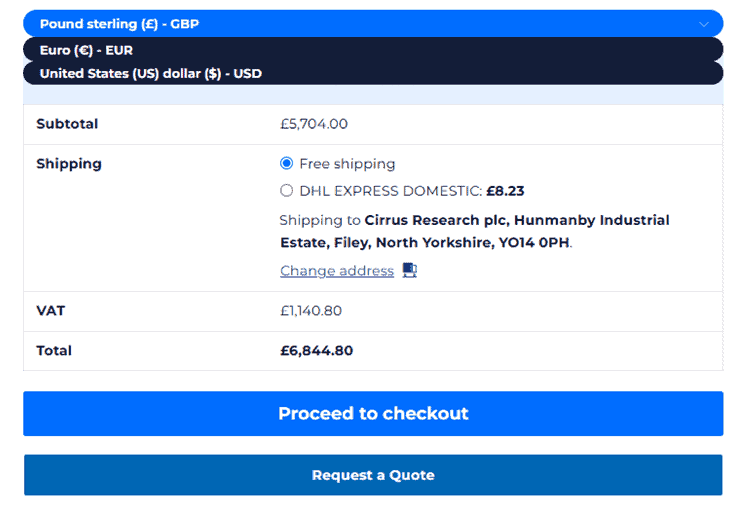Click the Cirrus Research plc shipping address
This screenshot has height=519, width=750.
474,231
